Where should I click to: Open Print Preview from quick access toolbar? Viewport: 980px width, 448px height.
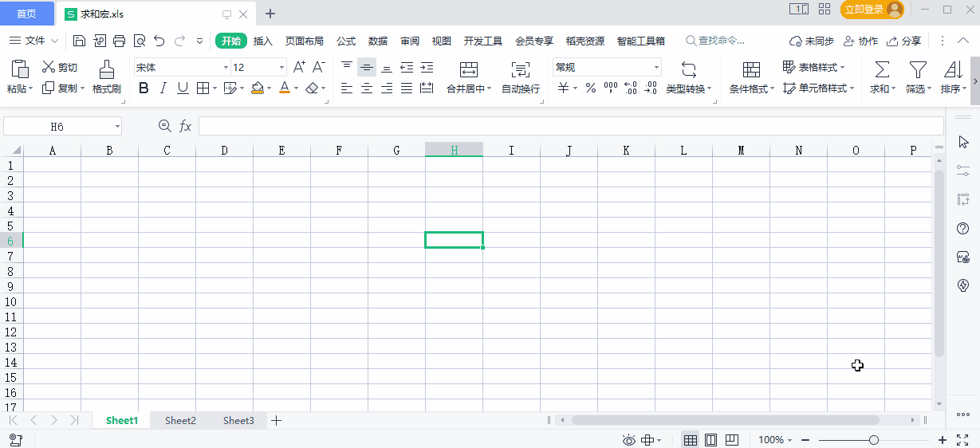[139, 41]
